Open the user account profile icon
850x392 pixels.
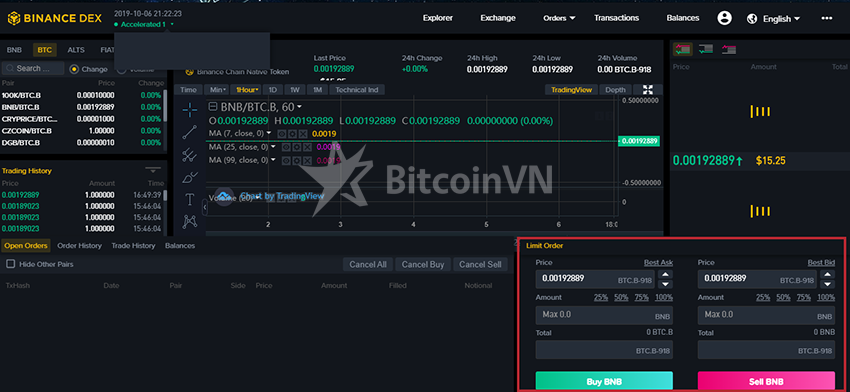pyautogui.click(x=724, y=18)
